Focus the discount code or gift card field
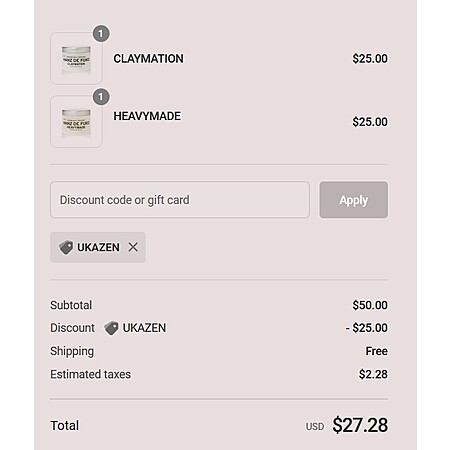Viewport: 450px width, 450px height. pos(180,200)
